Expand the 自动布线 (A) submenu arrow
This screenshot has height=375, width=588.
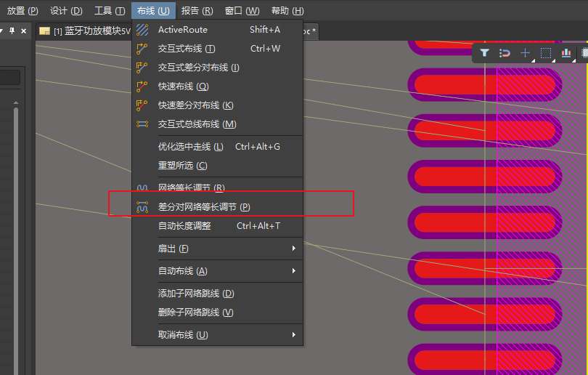293,271
